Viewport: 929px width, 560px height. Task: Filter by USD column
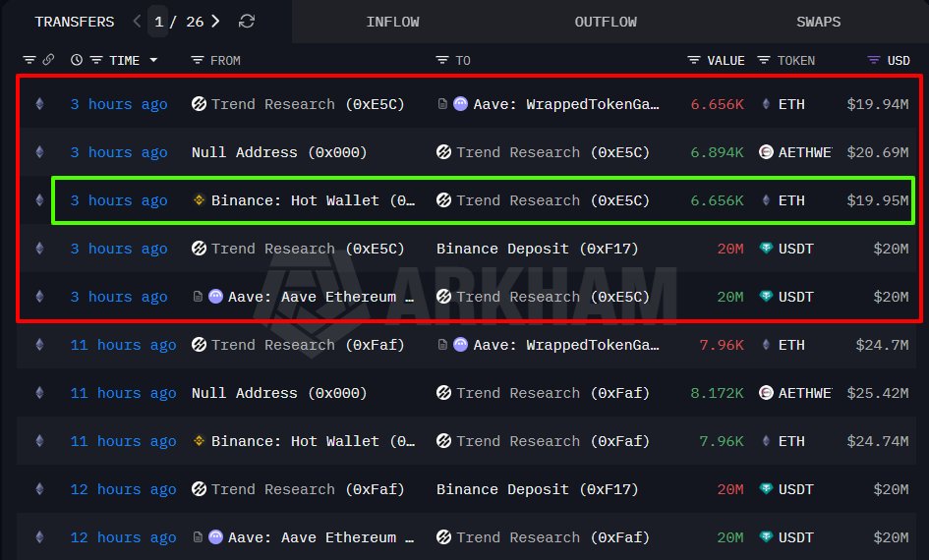[x=873, y=60]
